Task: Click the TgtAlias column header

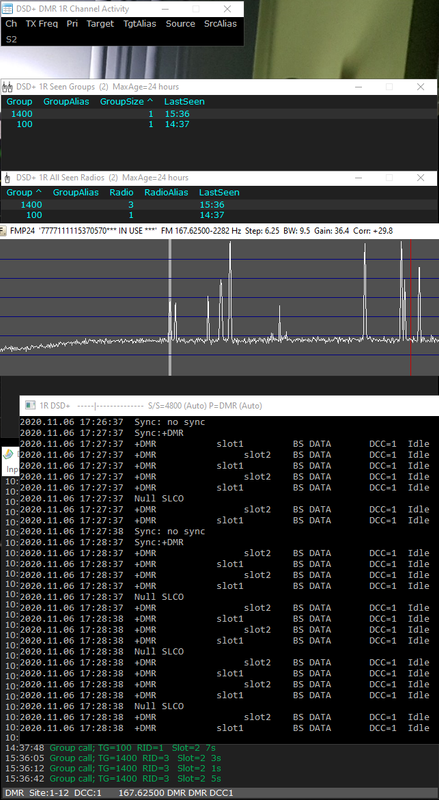Action: click(x=140, y=23)
